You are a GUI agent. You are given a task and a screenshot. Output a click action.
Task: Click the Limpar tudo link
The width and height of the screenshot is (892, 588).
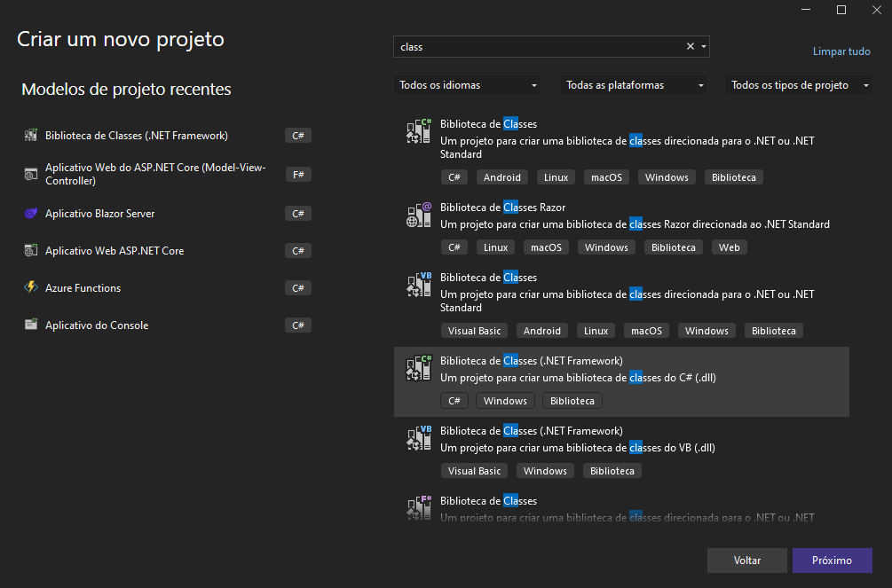pos(841,51)
